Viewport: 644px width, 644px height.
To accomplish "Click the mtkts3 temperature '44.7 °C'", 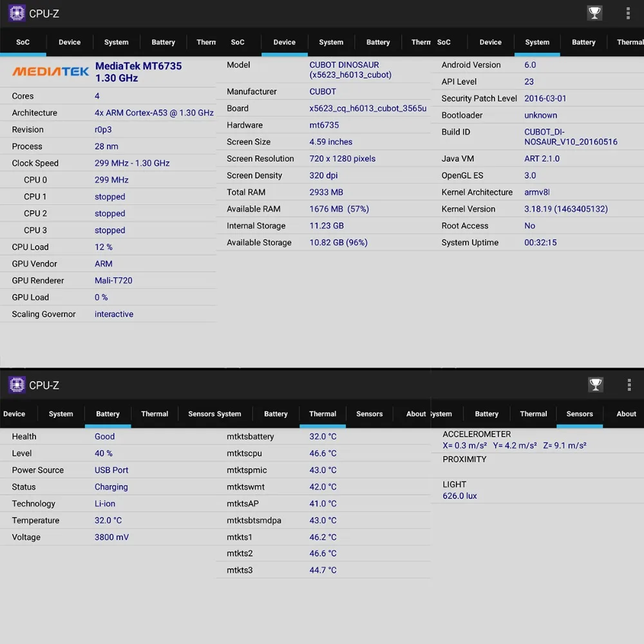I will click(323, 571).
